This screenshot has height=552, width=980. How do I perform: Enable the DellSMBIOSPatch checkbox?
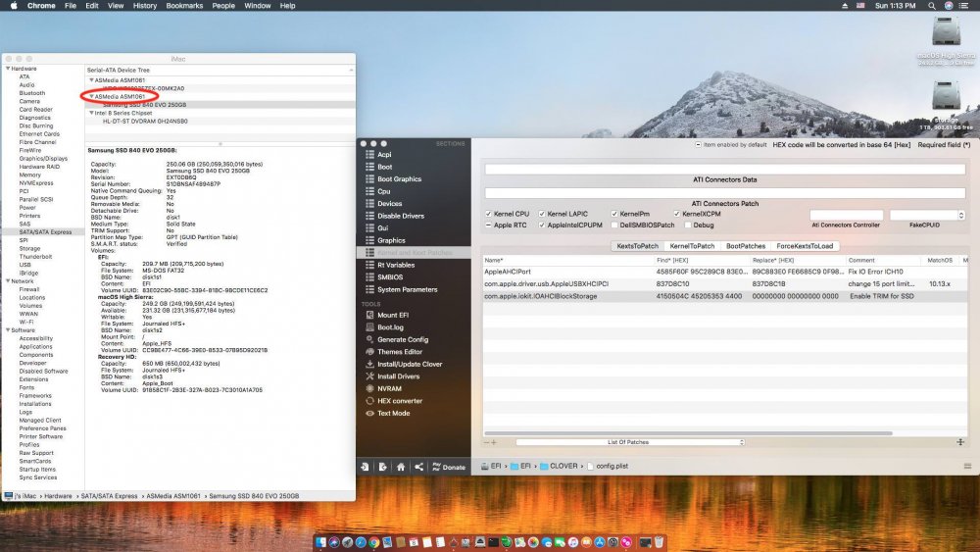click(x=614, y=226)
